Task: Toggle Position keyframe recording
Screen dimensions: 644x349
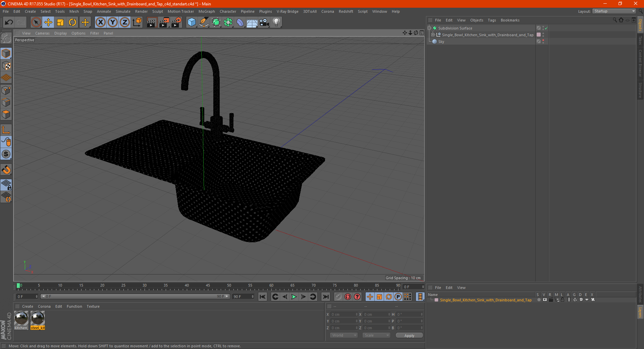Action: 370,297
